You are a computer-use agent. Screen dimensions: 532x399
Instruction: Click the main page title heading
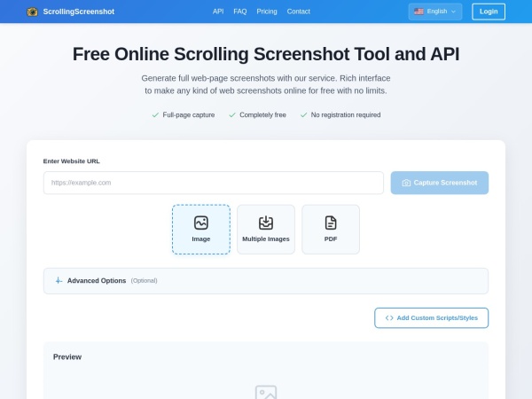[266, 54]
